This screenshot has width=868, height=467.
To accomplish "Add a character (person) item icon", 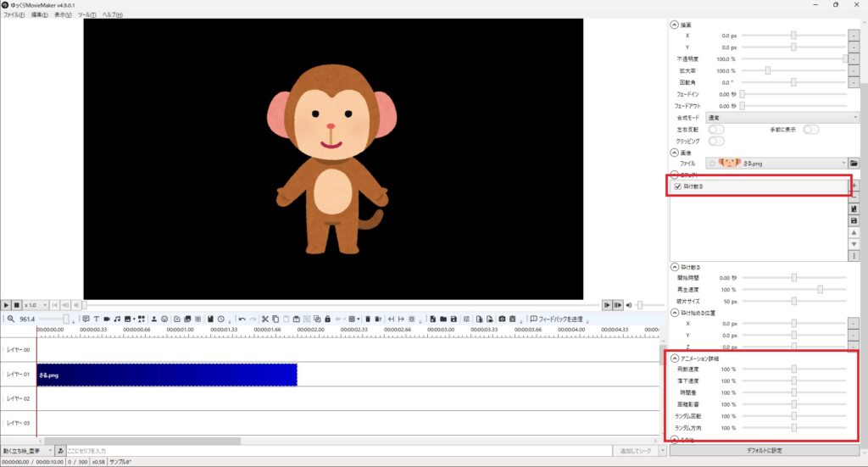I will click(154, 319).
